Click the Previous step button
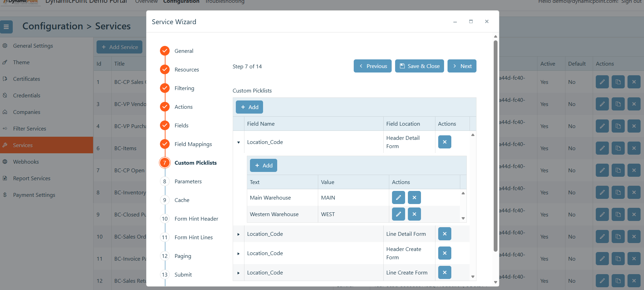644x290 pixels. pyautogui.click(x=372, y=66)
